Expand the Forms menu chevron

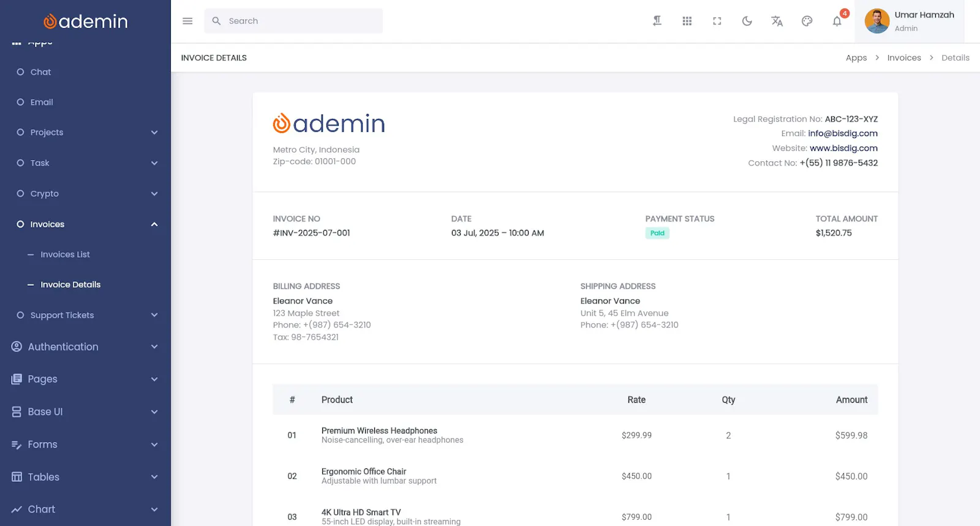click(154, 444)
